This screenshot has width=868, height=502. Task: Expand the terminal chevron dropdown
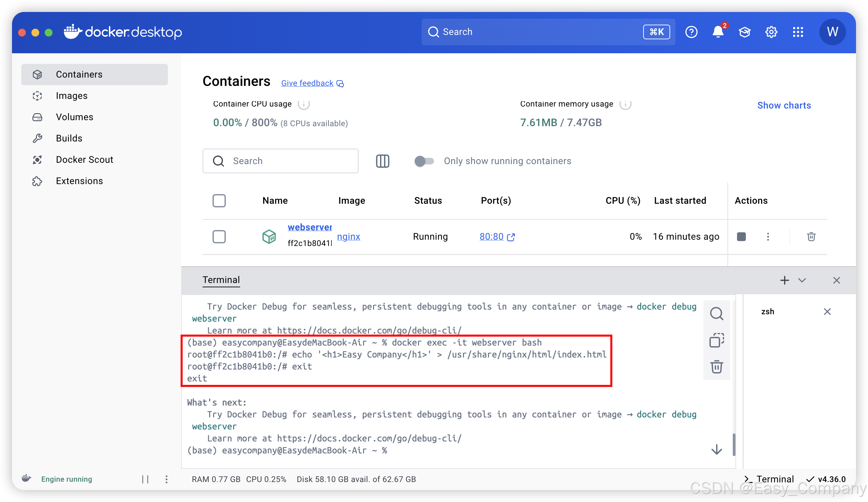(802, 280)
